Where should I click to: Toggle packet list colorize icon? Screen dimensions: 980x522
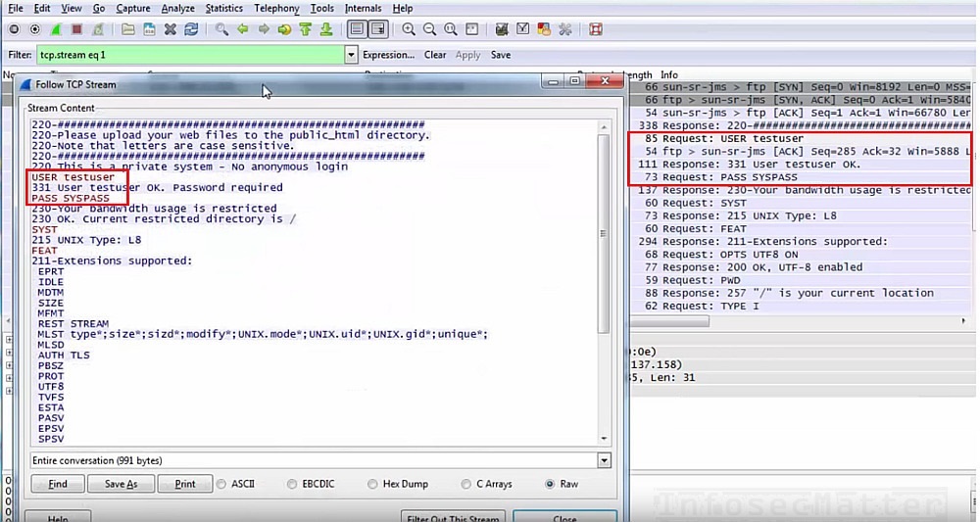pos(357,29)
